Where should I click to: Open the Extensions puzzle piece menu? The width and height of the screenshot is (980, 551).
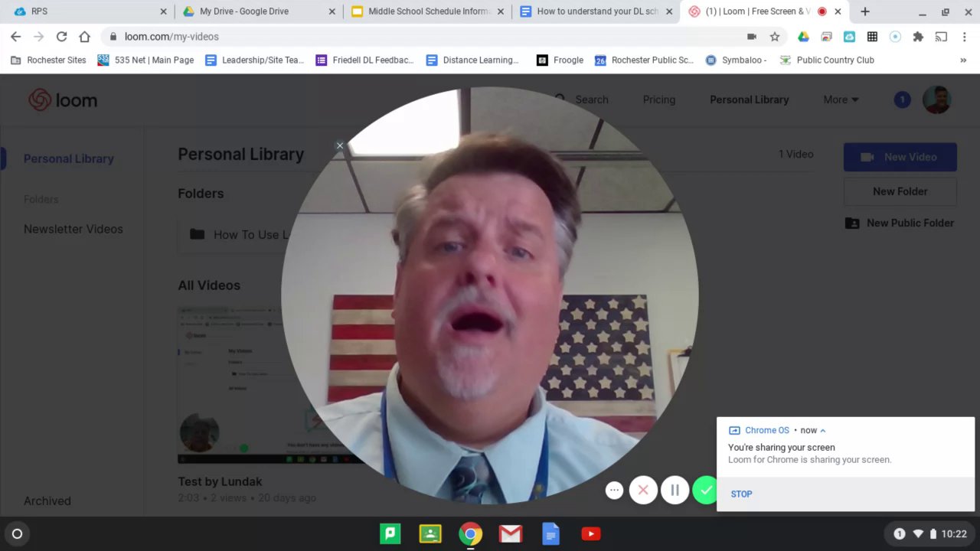(918, 37)
